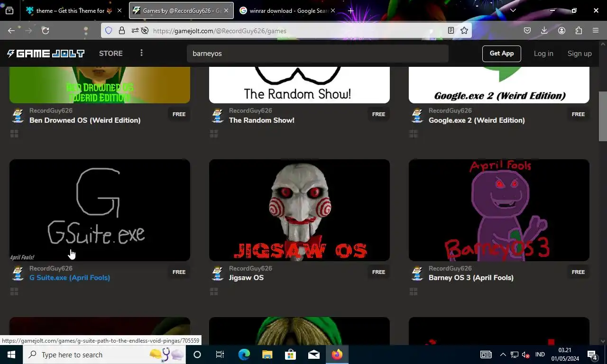The height and width of the screenshot is (364, 607).
Task: Click the Ben Drowned OS thumbnail image
Action: point(100,85)
